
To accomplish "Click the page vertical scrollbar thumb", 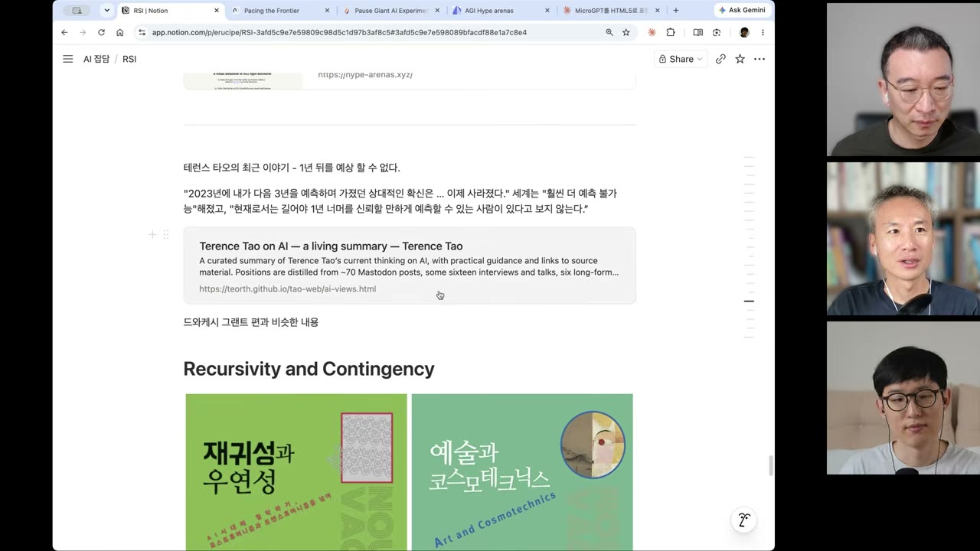I will tap(770, 465).
